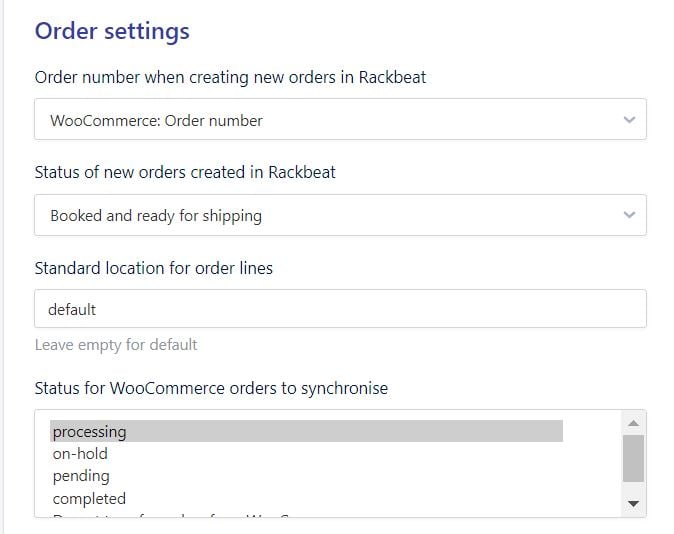Click the scroll down arrow in the status list
The height and width of the screenshot is (534, 674).
[x=632, y=503]
